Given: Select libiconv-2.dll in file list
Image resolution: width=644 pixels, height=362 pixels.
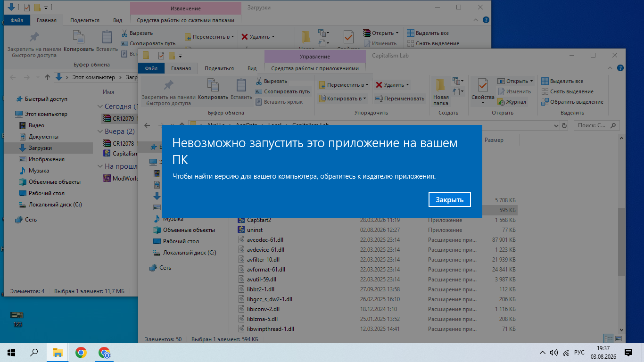Looking at the screenshot, I should (263, 309).
